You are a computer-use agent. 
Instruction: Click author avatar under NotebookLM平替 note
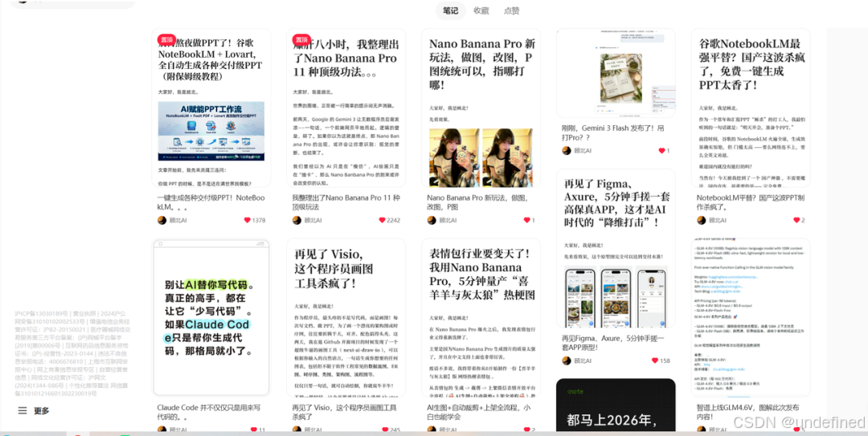point(702,220)
